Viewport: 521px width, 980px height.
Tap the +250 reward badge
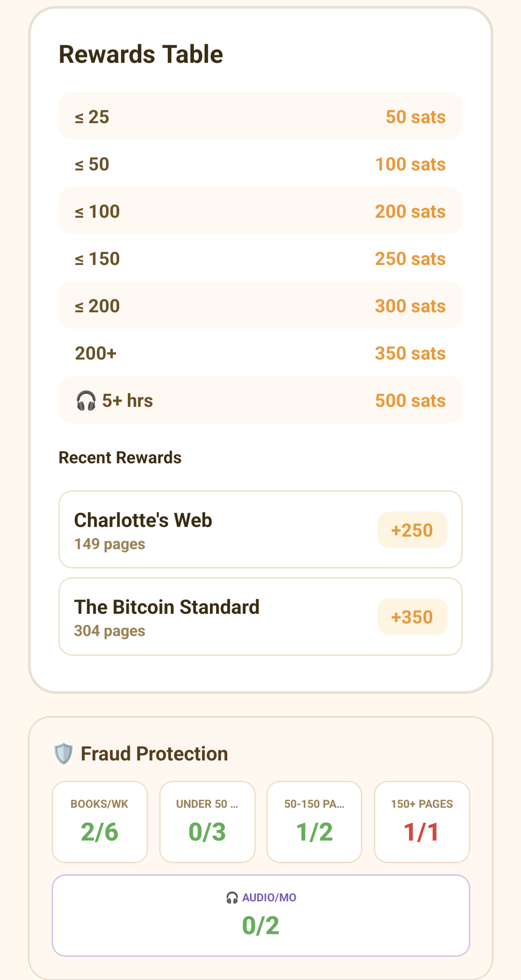[412, 530]
